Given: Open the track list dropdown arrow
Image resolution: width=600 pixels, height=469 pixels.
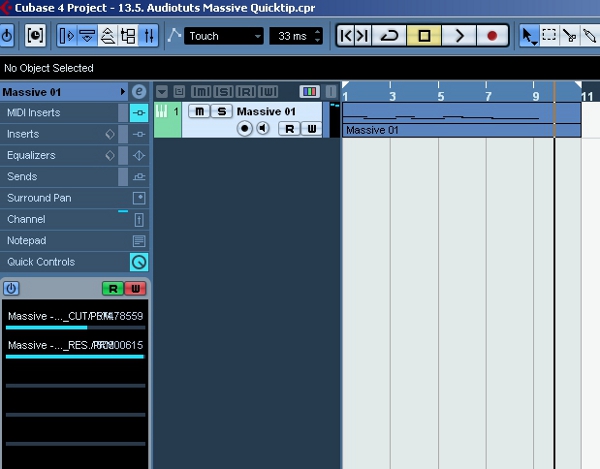Looking at the screenshot, I should pyautogui.click(x=162, y=92).
